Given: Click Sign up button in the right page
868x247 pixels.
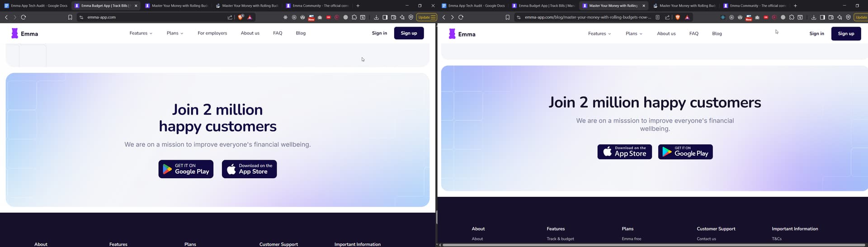Looking at the screenshot, I should tap(846, 33).
